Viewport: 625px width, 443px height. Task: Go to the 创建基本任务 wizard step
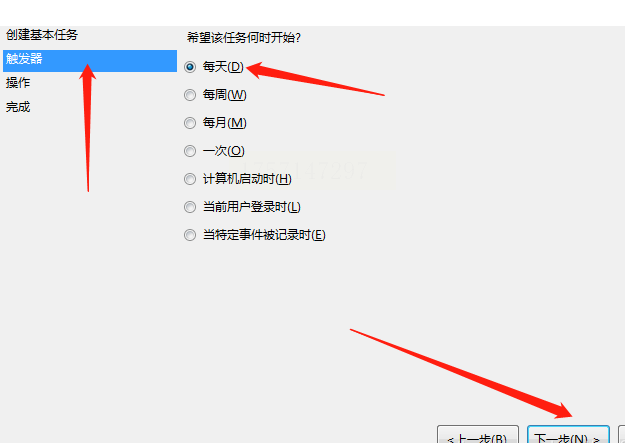point(42,35)
